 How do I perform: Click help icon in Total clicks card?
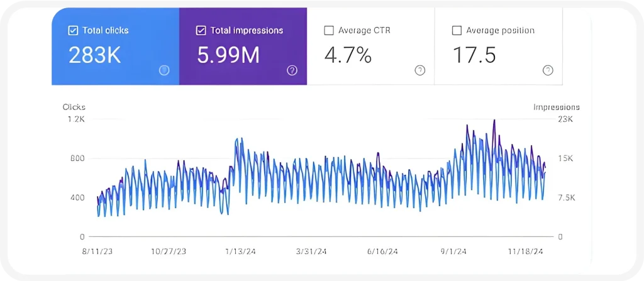point(164,70)
